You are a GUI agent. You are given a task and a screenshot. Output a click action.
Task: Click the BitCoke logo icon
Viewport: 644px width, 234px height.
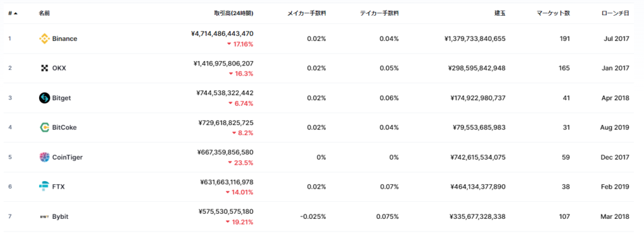point(45,127)
